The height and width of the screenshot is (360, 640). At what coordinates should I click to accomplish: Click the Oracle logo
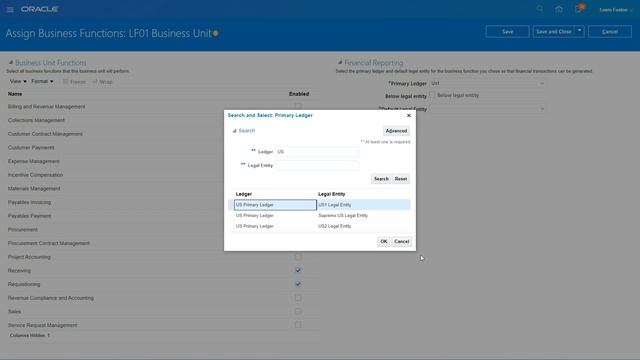click(40, 9)
